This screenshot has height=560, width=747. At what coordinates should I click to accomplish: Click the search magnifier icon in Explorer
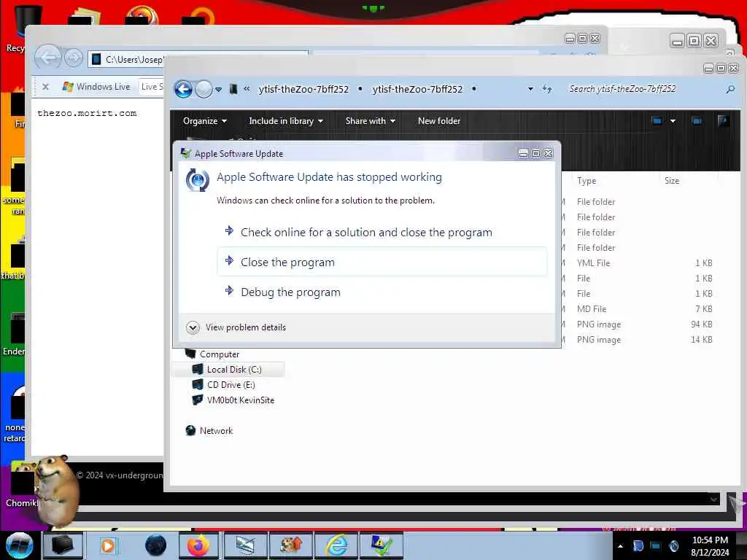[729, 89]
